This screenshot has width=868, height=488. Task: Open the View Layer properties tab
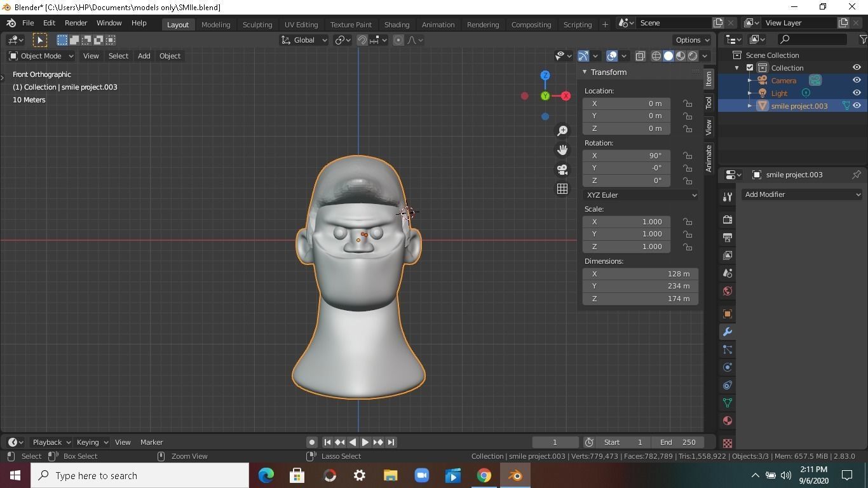point(728,255)
